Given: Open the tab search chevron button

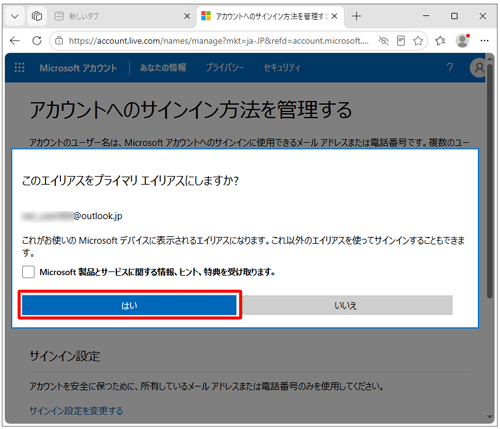Looking at the screenshot, I should coord(15,16).
